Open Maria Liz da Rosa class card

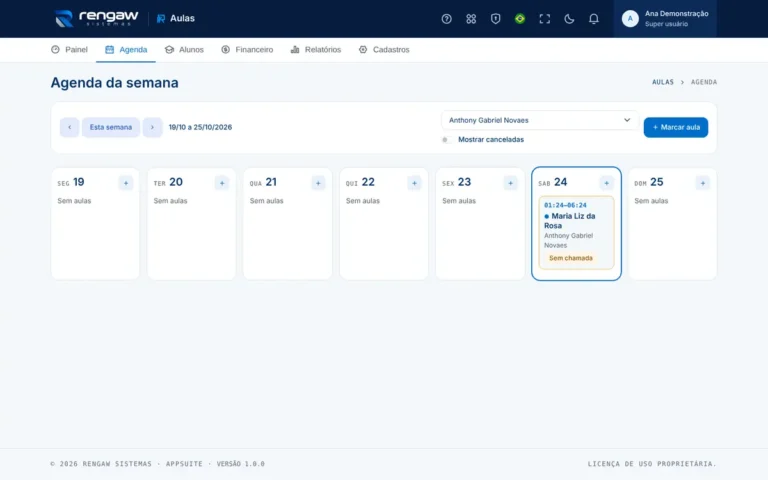576,233
